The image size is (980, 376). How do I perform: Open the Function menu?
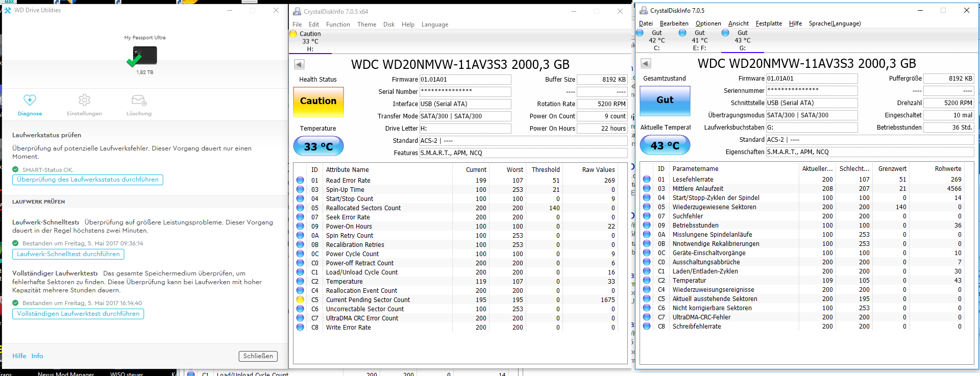point(338,24)
